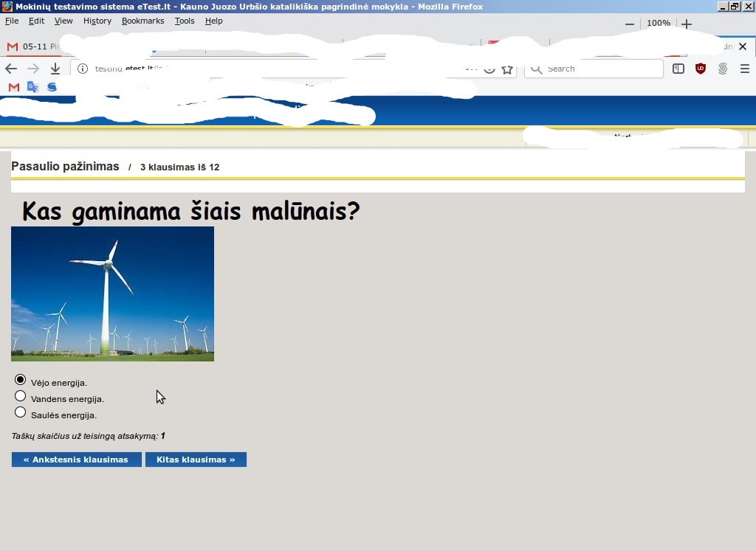Click the wind turbine picture

pos(112,294)
